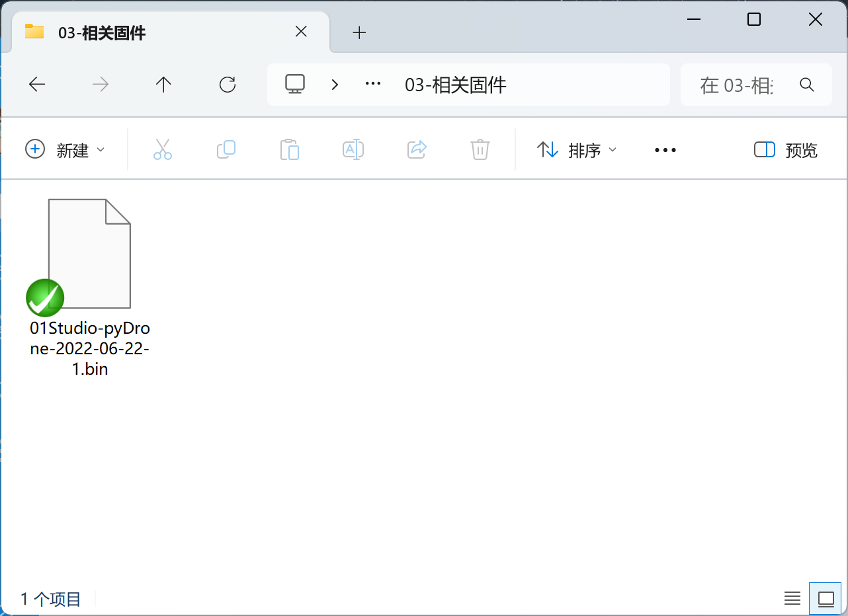Image resolution: width=848 pixels, height=616 pixels.
Task: Go back to the previous folder
Action: click(37, 84)
